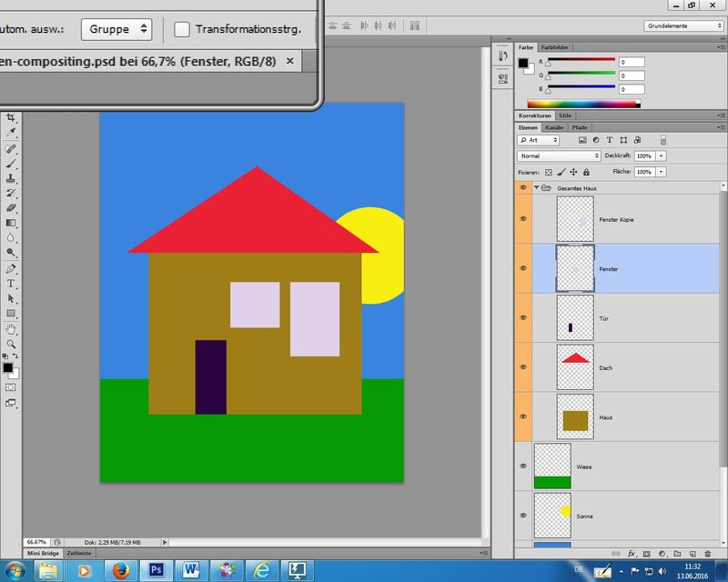This screenshot has height=582, width=728.
Task: Pick the Clone Stamp tool
Action: [11, 179]
